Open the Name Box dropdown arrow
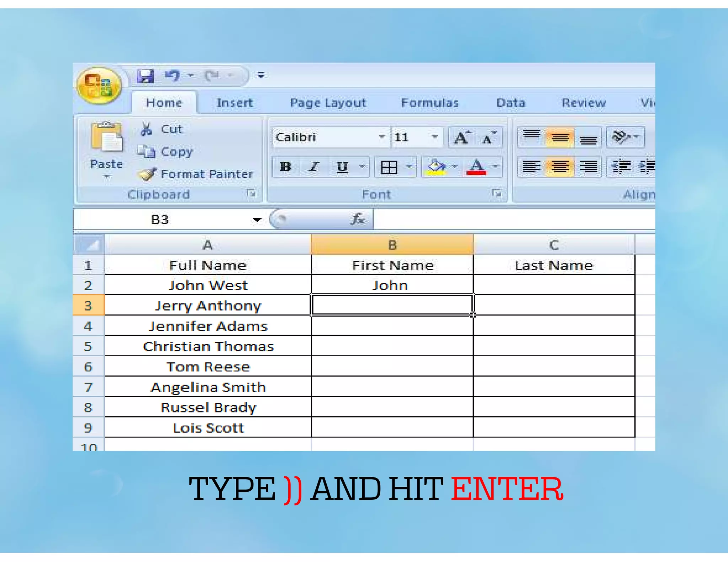This screenshot has width=728, height=562. pos(257,220)
